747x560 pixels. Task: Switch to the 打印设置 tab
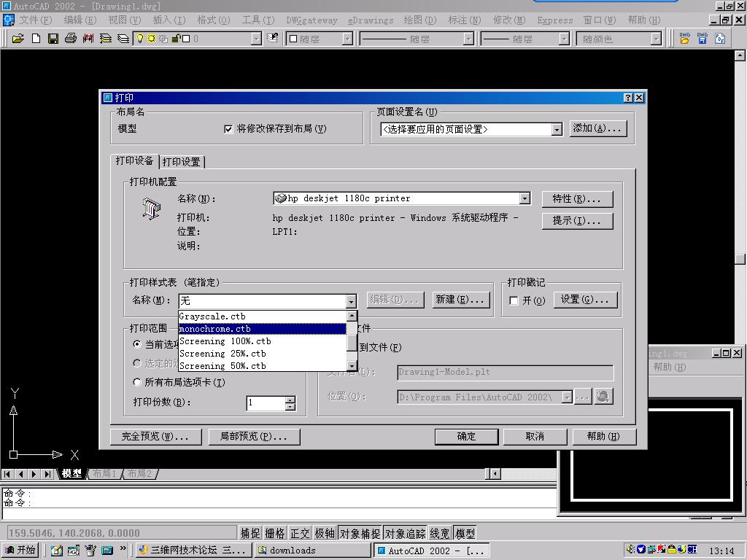coord(182,162)
